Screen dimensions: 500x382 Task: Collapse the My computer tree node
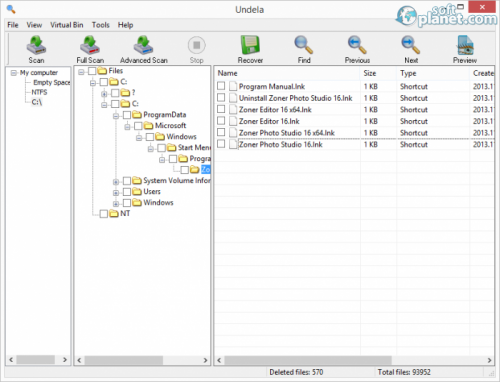click(x=13, y=73)
